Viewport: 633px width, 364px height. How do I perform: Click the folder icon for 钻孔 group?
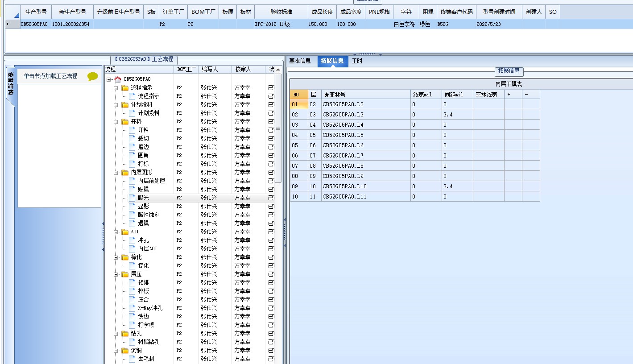coord(125,333)
